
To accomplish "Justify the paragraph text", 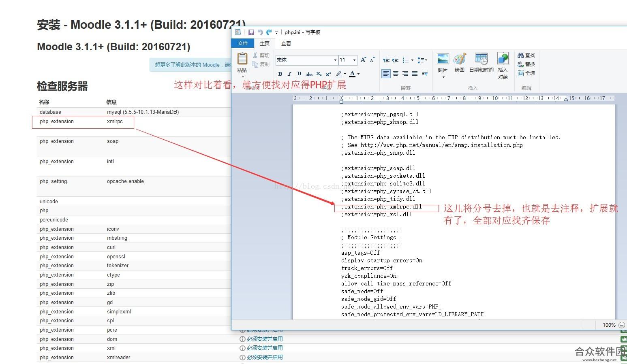I will tap(415, 74).
